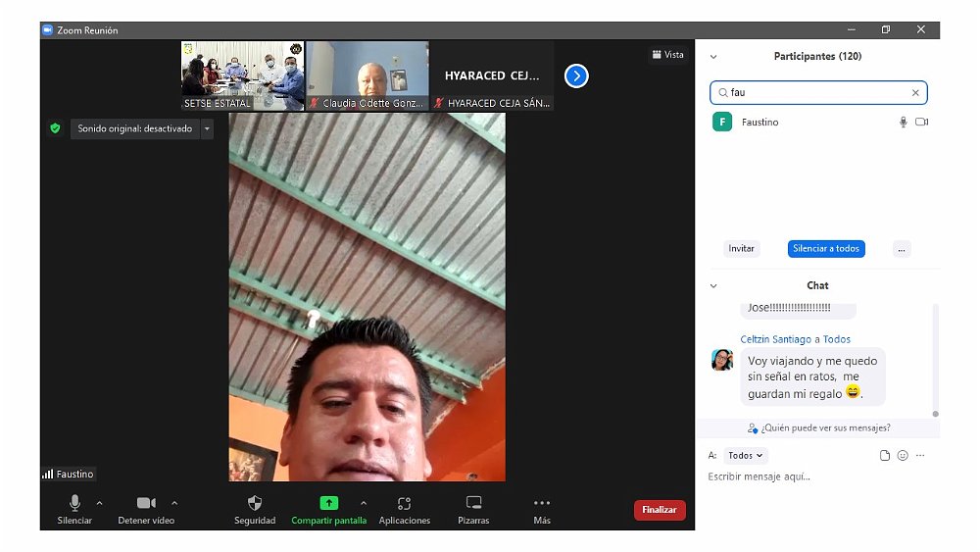This screenshot has width=980, height=552.
Task: Click Silenciar a todos button
Action: click(826, 249)
